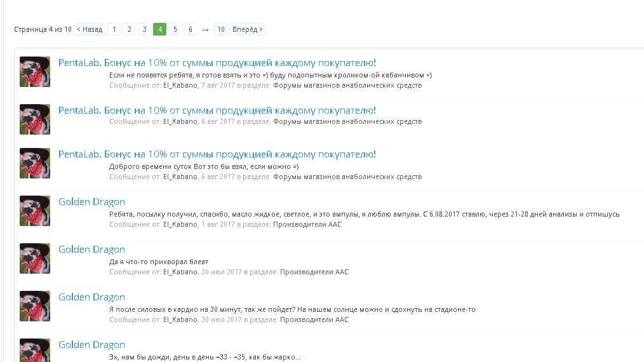Image resolution: width=644 pixels, height=362 pixels.
Task: Advance with the "Вперёд" next button
Action: tap(247, 29)
